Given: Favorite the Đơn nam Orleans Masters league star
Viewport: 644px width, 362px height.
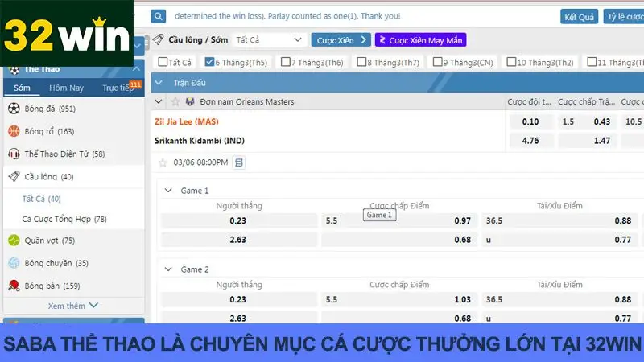Looking at the screenshot, I should coord(175,101).
